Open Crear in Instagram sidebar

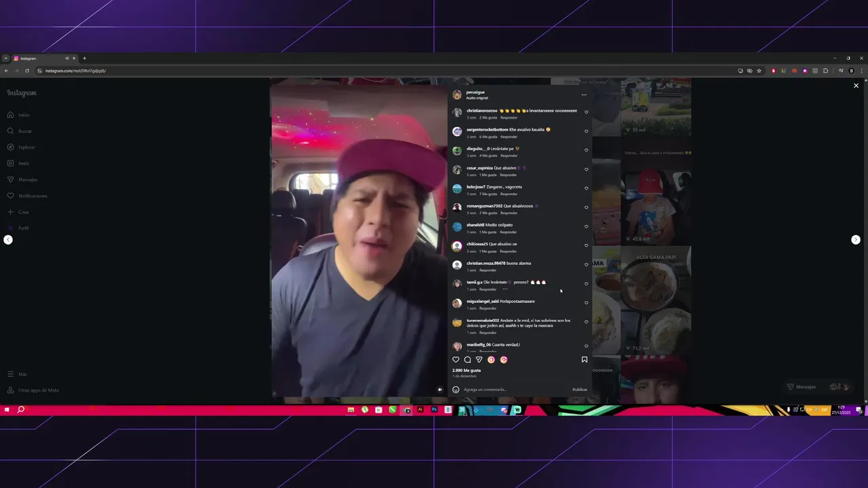click(x=19, y=212)
